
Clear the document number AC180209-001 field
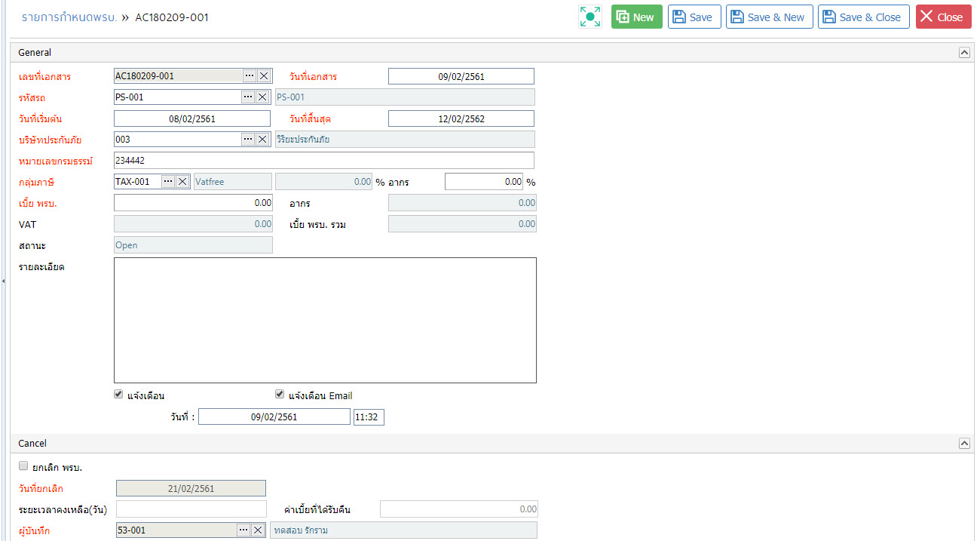(x=263, y=75)
